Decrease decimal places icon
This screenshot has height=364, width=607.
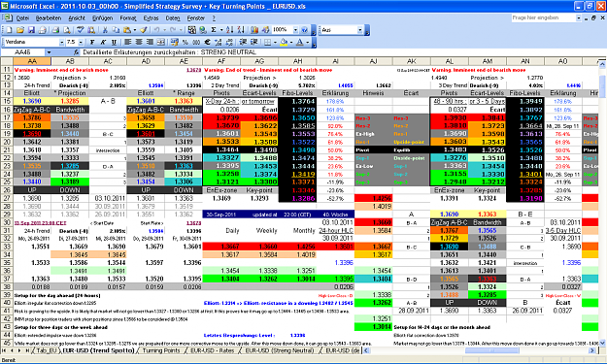(229, 42)
